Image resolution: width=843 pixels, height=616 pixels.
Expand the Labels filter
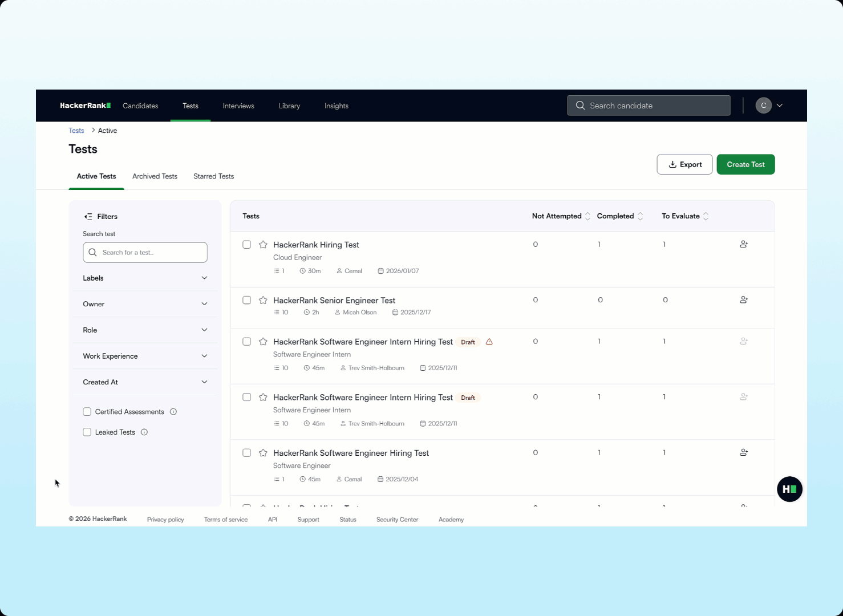145,278
